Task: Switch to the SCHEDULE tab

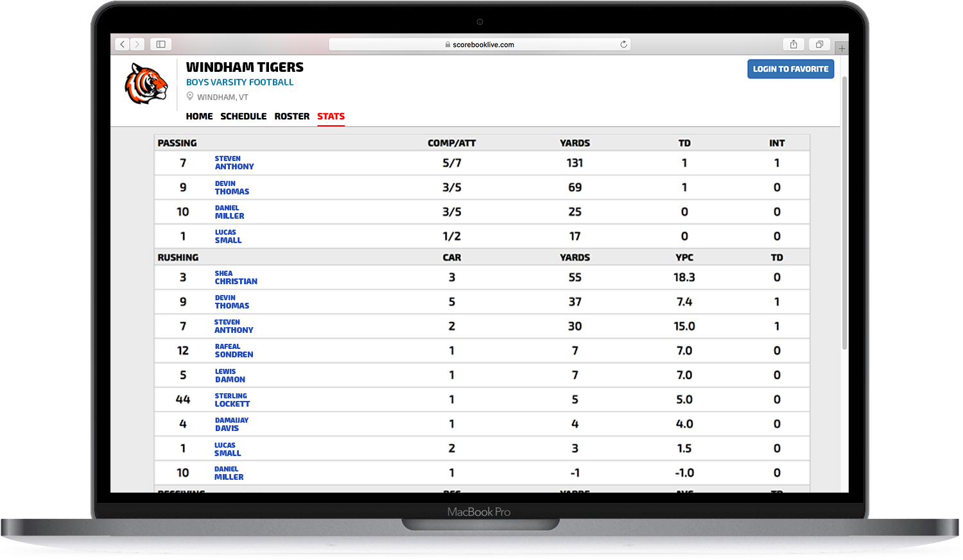Action: (x=243, y=116)
